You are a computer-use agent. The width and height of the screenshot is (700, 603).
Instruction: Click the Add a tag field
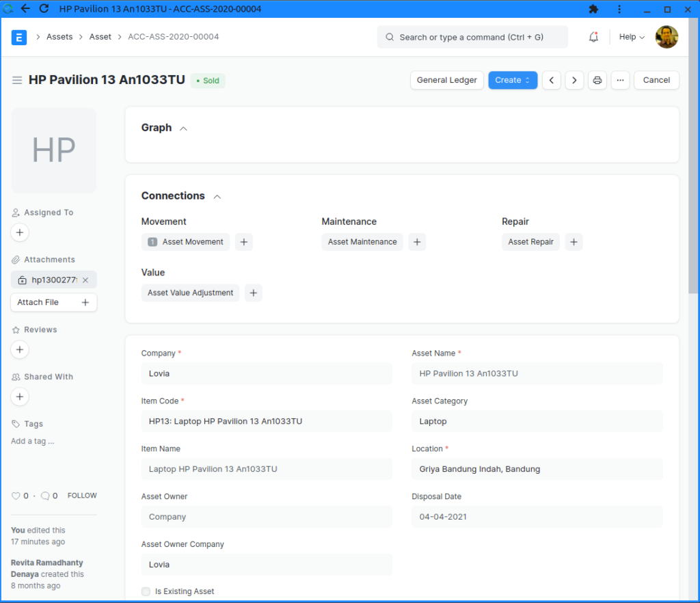33,442
